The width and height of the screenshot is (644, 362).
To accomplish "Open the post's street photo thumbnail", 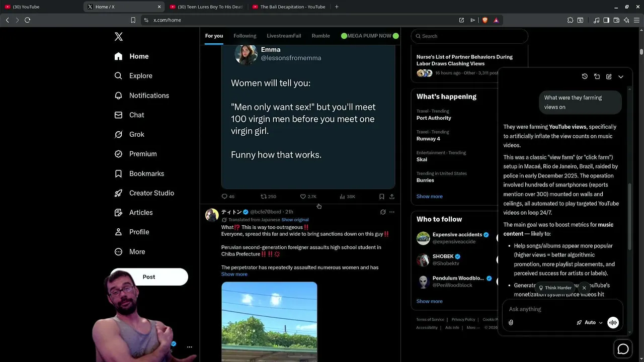I will [x=269, y=322].
